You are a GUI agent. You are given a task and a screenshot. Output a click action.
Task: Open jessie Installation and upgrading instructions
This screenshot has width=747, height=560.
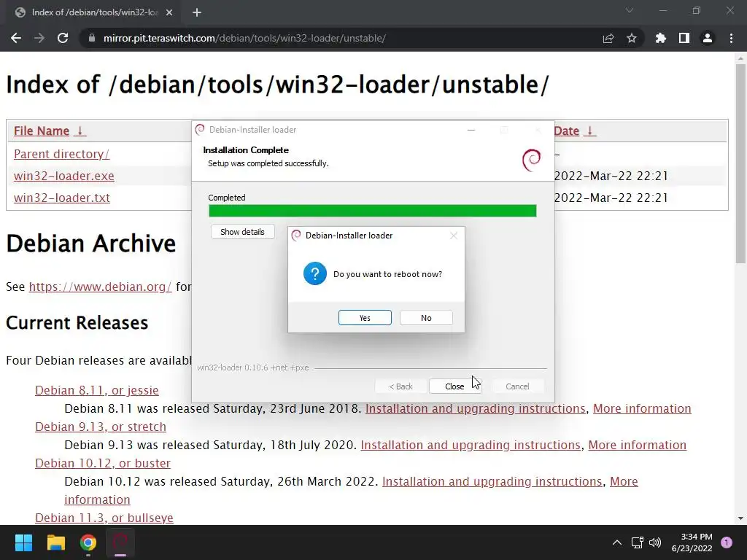coord(476,408)
